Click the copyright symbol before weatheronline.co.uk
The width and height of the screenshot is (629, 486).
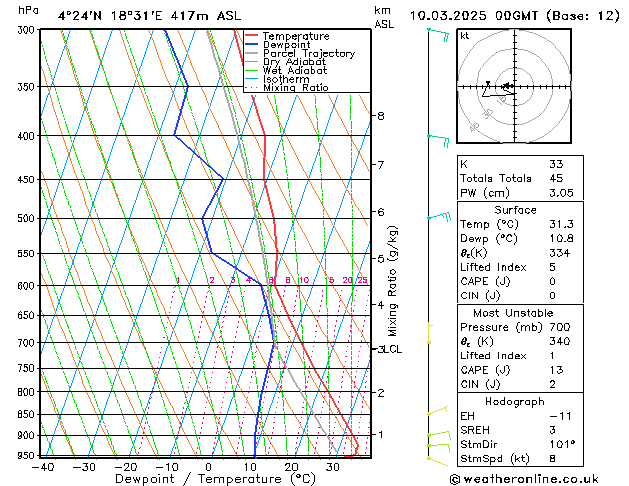pos(455,478)
